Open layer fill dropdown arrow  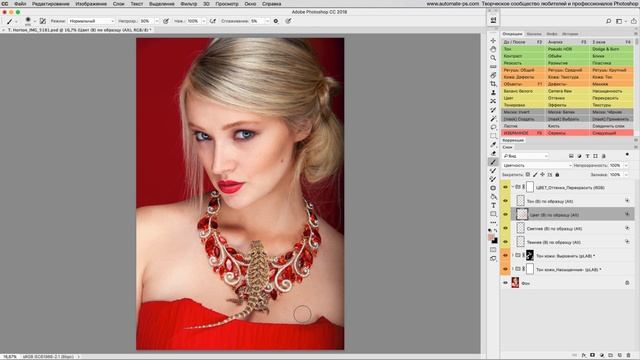click(x=627, y=175)
